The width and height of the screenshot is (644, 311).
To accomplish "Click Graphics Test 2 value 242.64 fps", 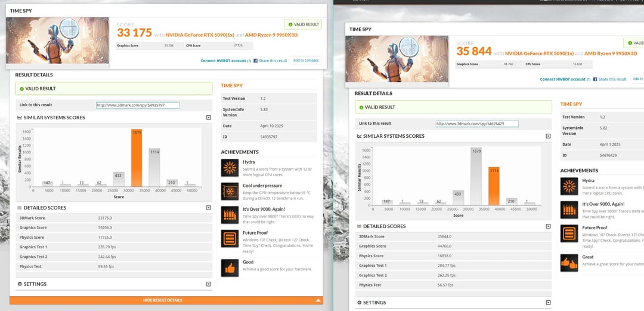I will (106, 257).
